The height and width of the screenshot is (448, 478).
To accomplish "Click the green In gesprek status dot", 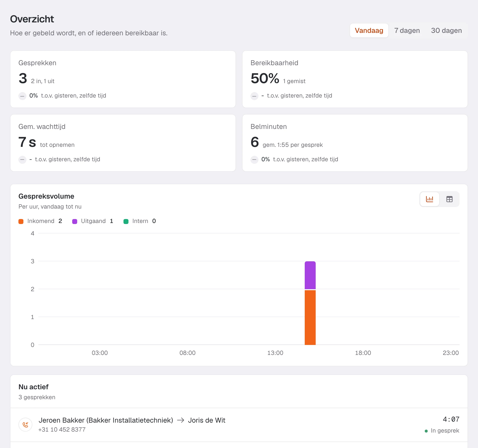I will coord(426,431).
